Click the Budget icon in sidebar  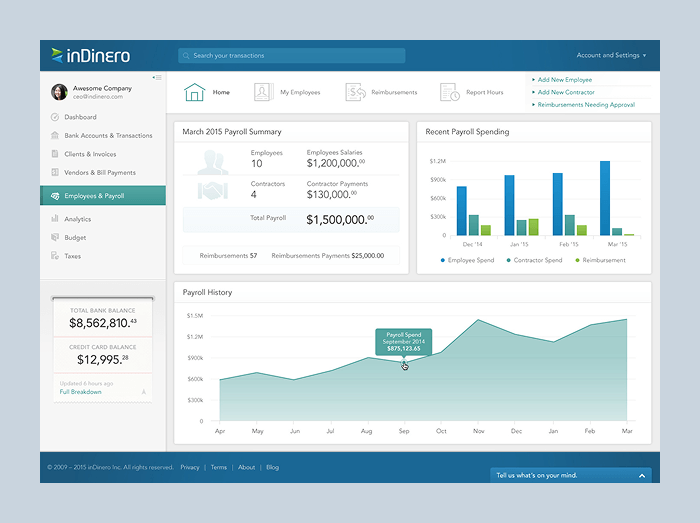coord(55,237)
